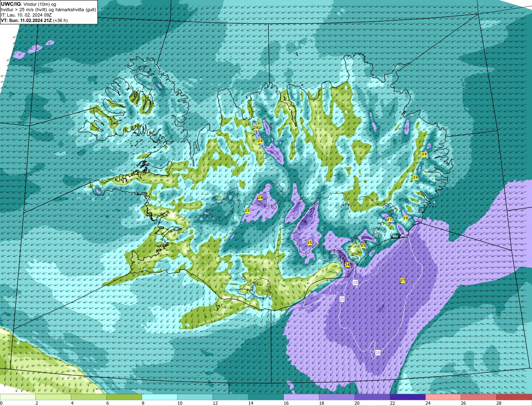Click the 24–26 m/s light pink legend swatch
Viewport: 532px width, 406px height.
point(443,397)
